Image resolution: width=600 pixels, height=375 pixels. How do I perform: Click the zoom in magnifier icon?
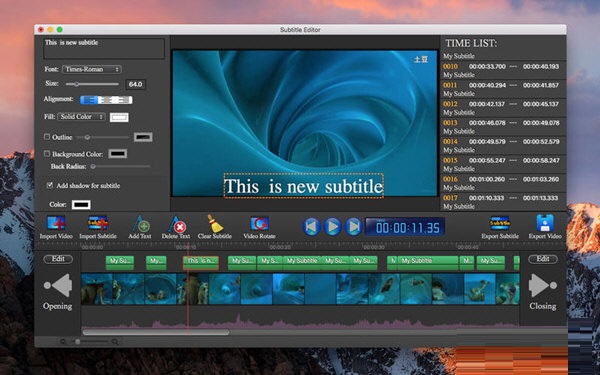pyautogui.click(x=115, y=341)
